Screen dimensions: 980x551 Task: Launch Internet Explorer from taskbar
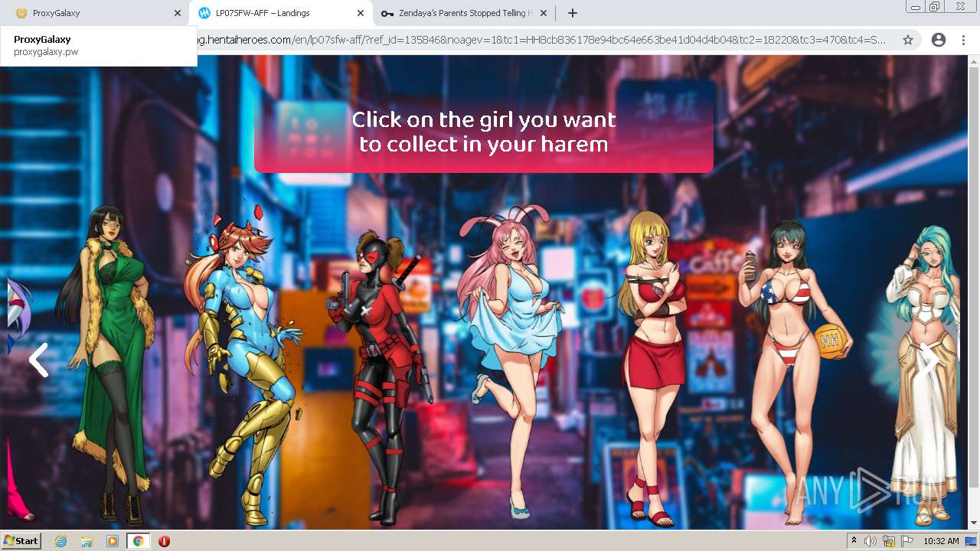[61, 541]
